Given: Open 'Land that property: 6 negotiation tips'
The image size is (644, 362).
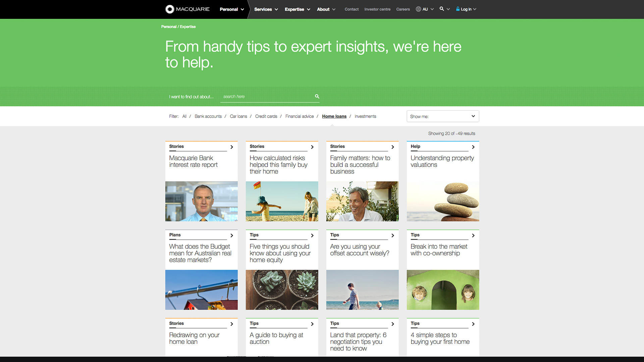Looking at the screenshot, I should click(x=358, y=342).
